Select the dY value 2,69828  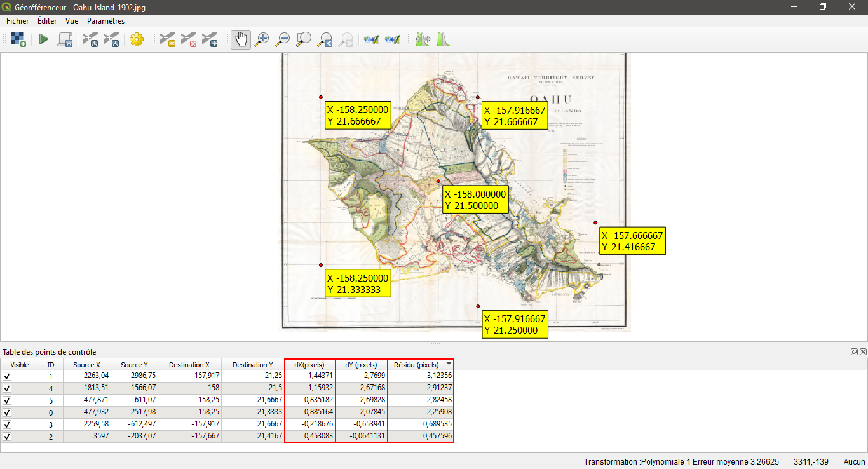(x=362, y=400)
